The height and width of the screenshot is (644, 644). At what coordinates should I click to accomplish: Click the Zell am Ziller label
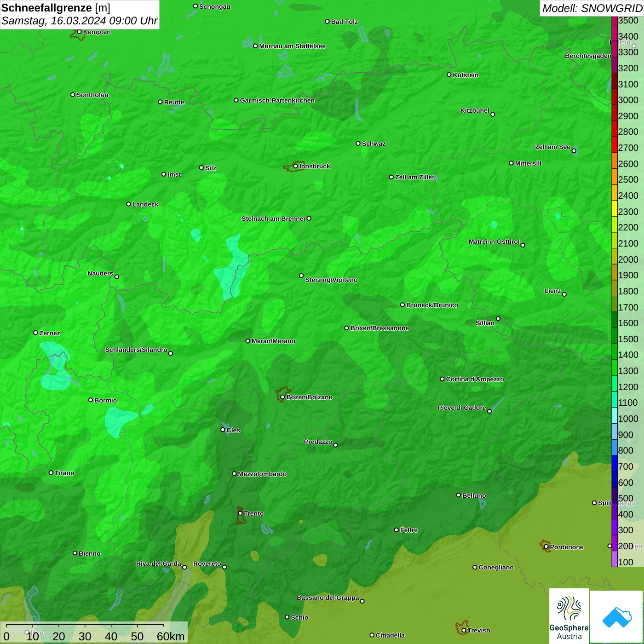[415, 177]
